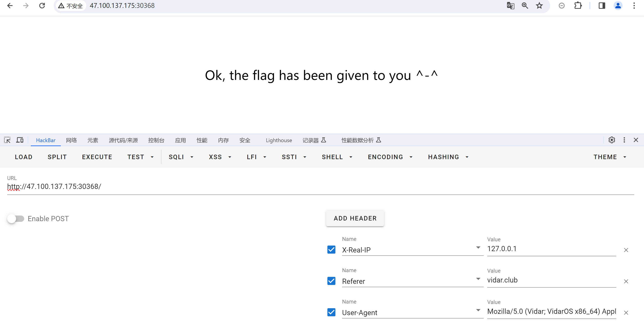Image resolution: width=644 pixels, height=325 pixels.
Task: Select the inspect element cursor icon
Action: [x=7, y=140]
